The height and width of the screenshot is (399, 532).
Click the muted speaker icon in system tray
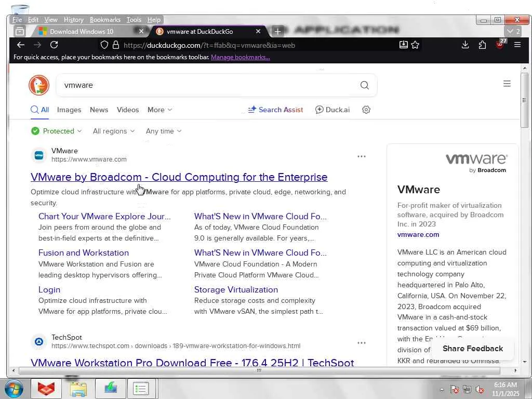point(480,390)
